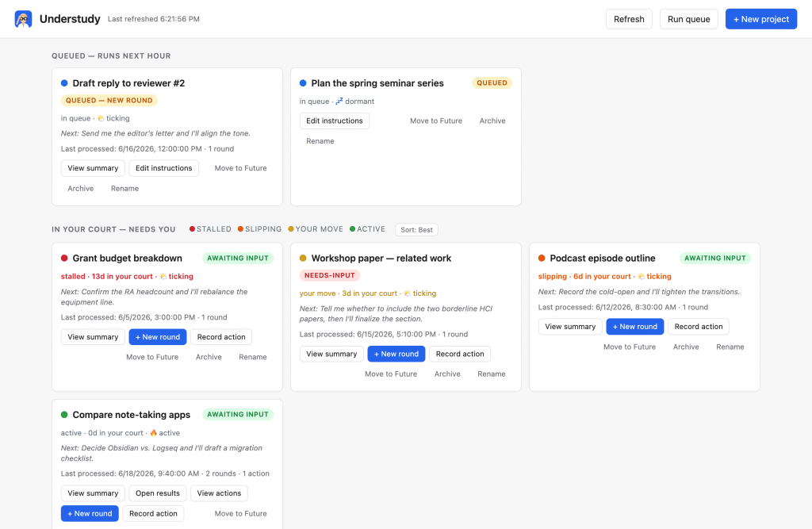Move Podcast episode outline to Future
Image resolution: width=812 pixels, height=529 pixels.
click(x=630, y=347)
